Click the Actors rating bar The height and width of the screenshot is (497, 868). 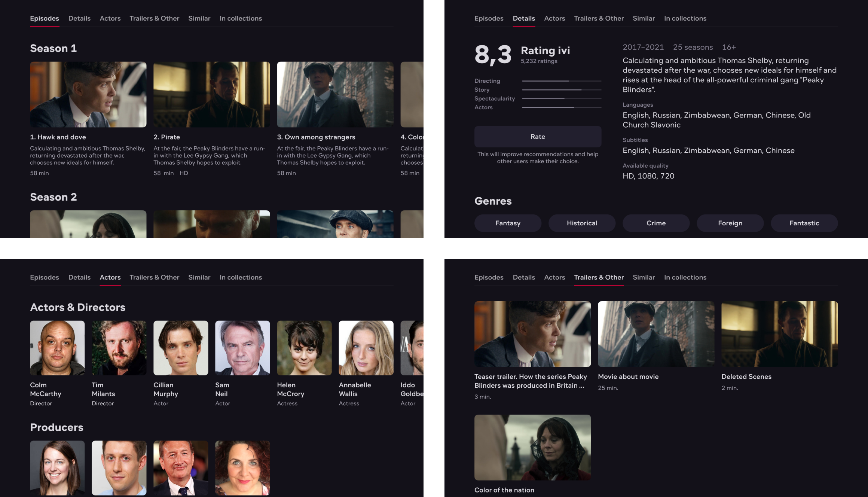click(x=562, y=107)
